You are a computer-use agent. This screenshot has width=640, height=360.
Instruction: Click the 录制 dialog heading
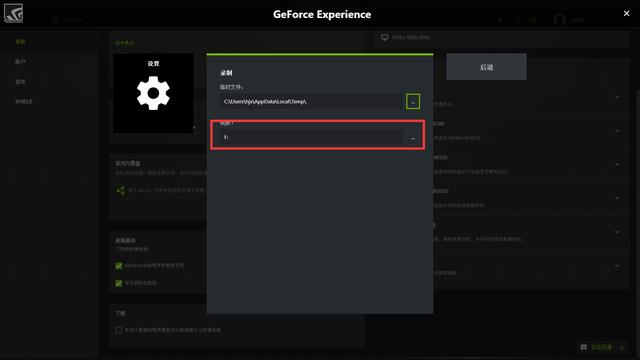[226, 73]
